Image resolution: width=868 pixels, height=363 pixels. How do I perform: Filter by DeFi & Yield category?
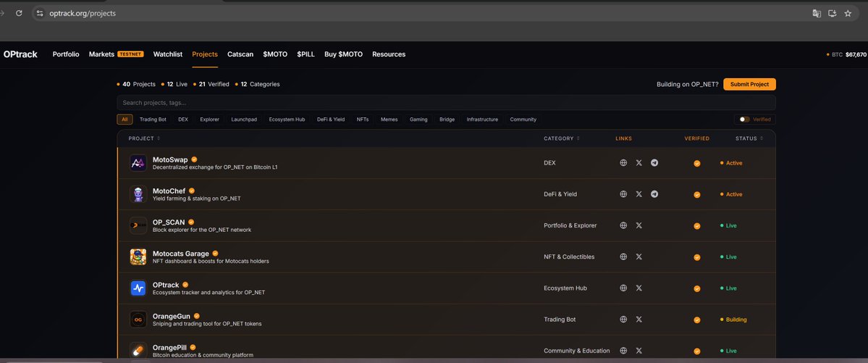[x=331, y=119]
